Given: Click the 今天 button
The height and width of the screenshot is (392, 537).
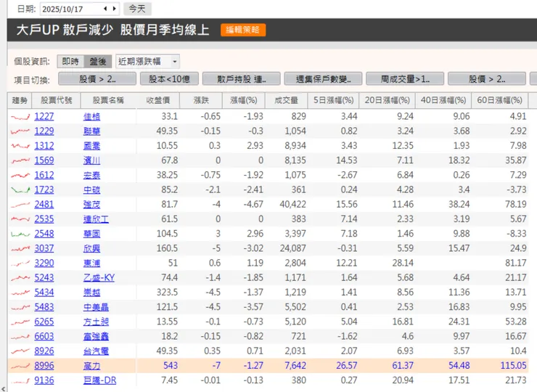Looking at the screenshot, I should click(137, 9).
